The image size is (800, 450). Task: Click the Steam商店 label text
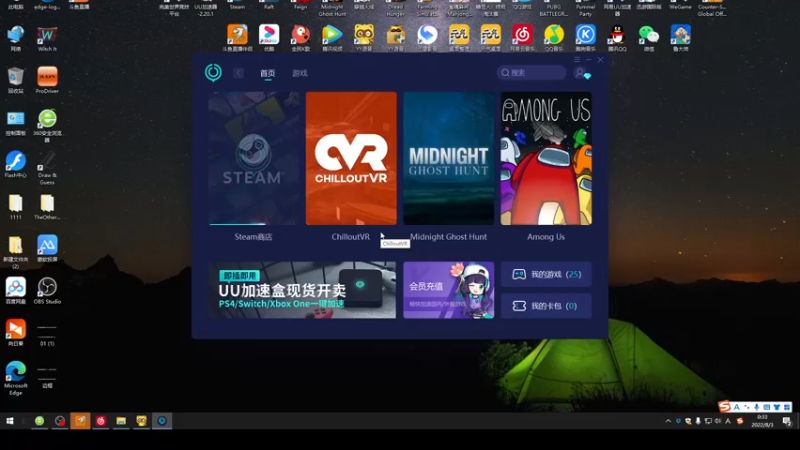point(253,237)
